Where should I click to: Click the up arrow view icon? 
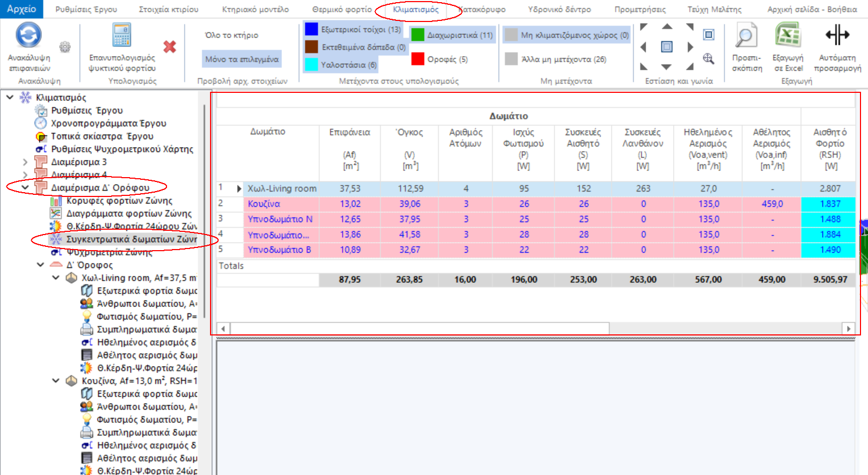click(x=667, y=26)
